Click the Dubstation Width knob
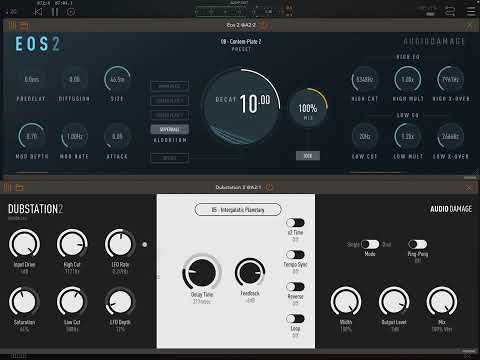 pyautogui.click(x=346, y=302)
